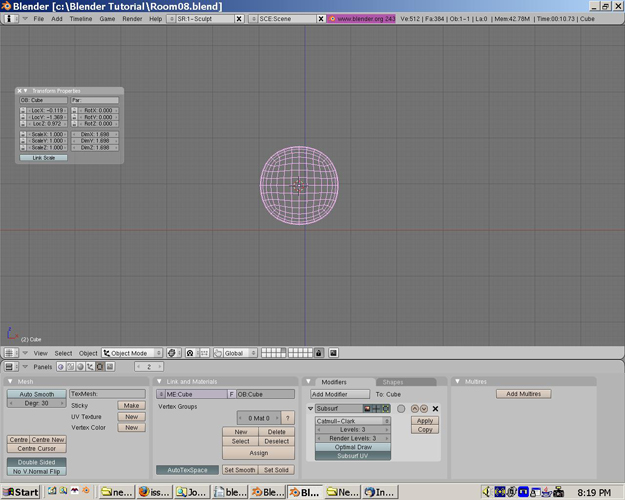Collapse the Subsurf modifier triangle

(311, 409)
